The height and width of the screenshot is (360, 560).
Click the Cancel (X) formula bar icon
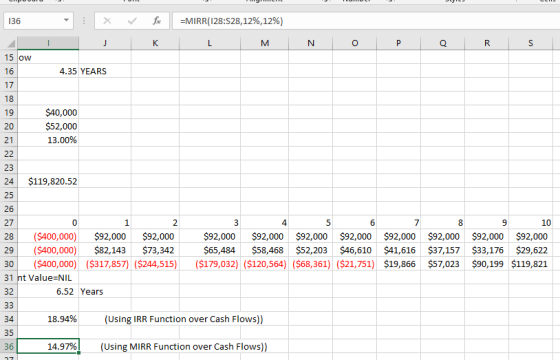tap(107, 21)
